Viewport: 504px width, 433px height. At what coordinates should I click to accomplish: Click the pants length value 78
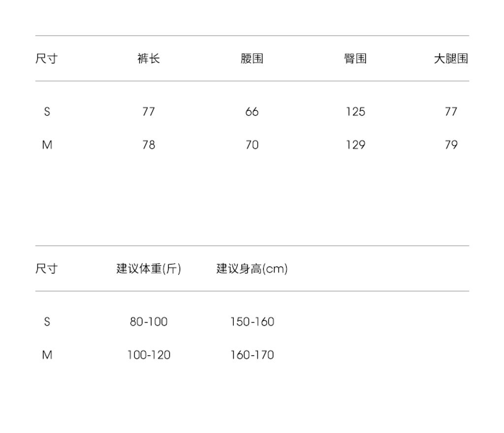149,145
